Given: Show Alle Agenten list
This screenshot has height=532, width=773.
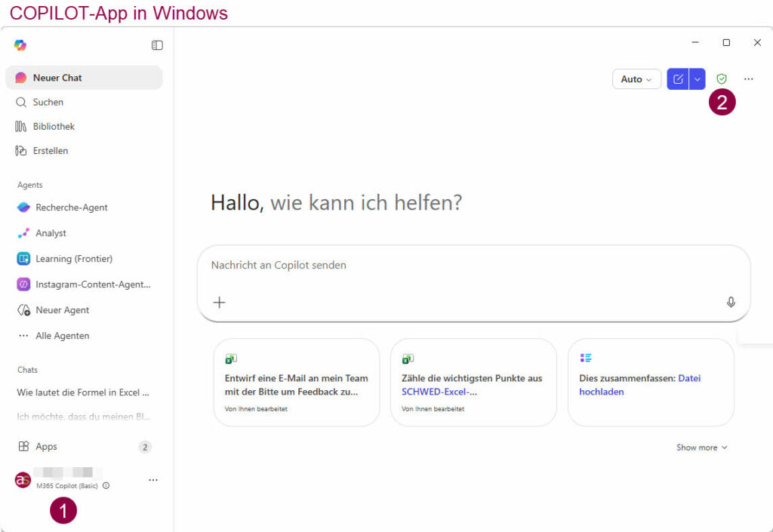Looking at the screenshot, I should click(x=62, y=336).
